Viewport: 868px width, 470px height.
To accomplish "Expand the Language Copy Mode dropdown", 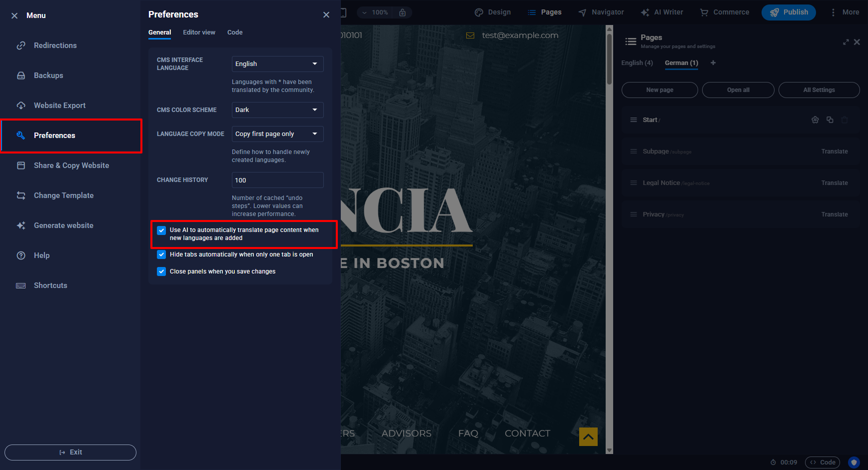I will pyautogui.click(x=277, y=134).
